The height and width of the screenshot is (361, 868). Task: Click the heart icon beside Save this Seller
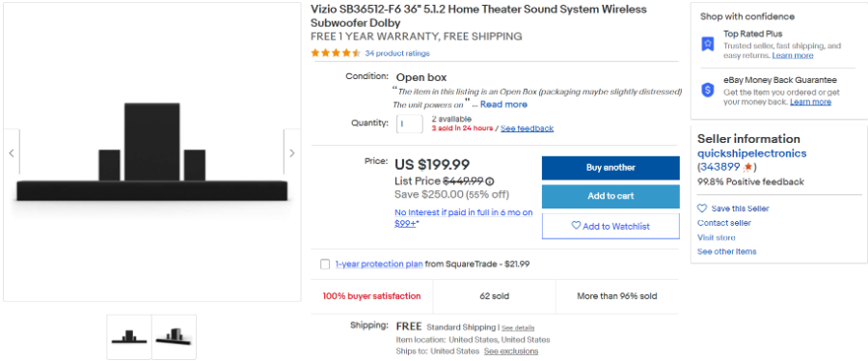(x=702, y=208)
